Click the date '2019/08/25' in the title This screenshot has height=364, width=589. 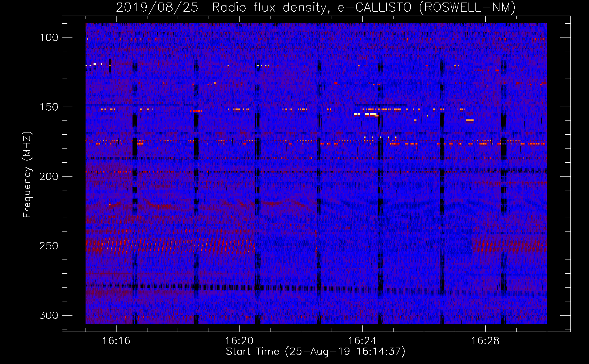157,7
